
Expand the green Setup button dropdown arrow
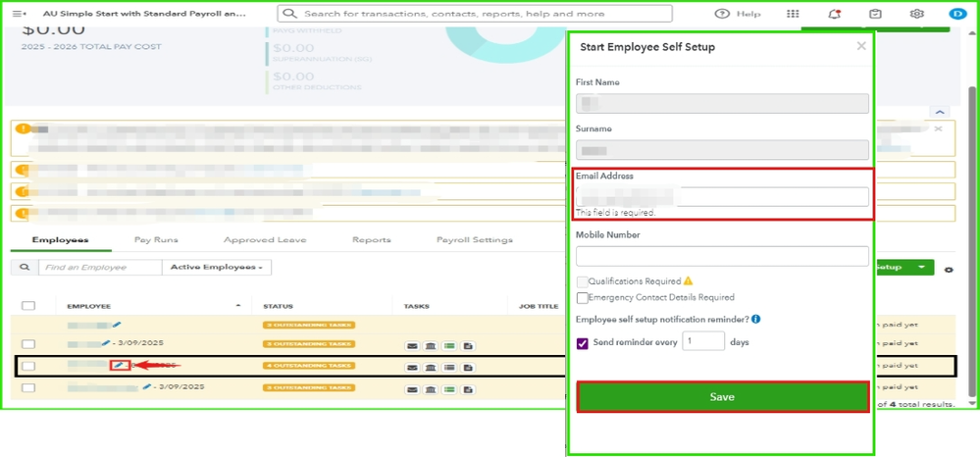point(921,267)
